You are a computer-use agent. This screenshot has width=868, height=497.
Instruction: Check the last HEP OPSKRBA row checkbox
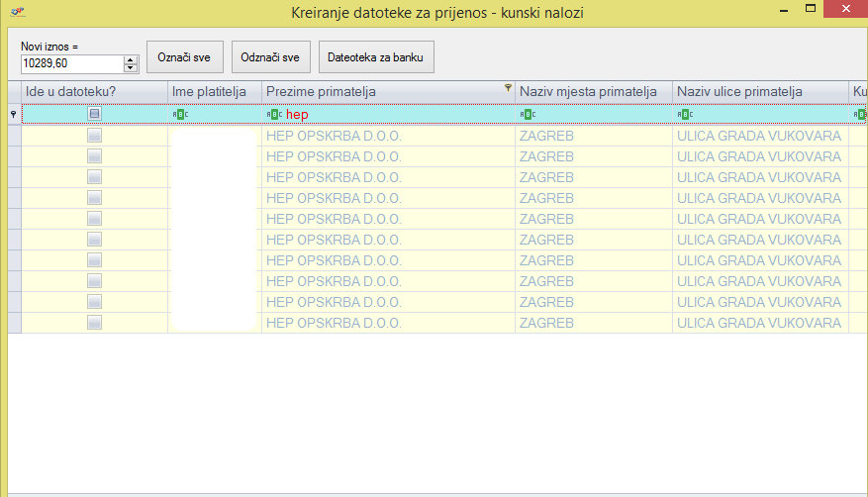tap(94, 323)
